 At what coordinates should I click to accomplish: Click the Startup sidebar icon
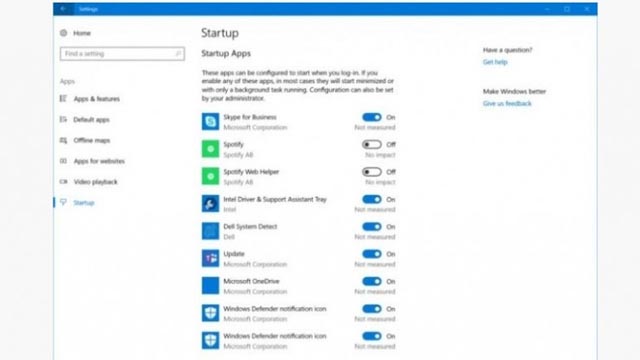tap(63, 202)
